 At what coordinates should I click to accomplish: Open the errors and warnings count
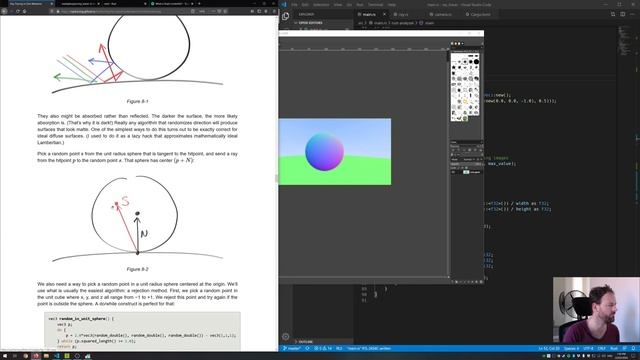coord(323,349)
